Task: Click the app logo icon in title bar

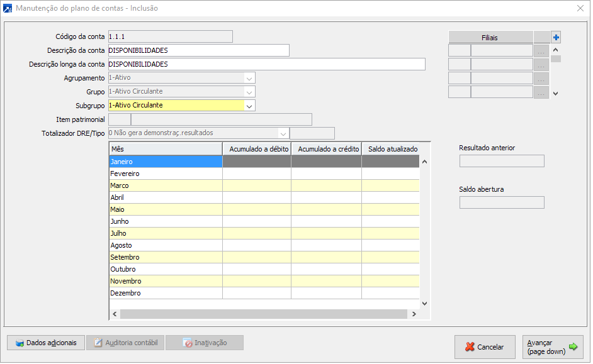Action: click(8, 8)
